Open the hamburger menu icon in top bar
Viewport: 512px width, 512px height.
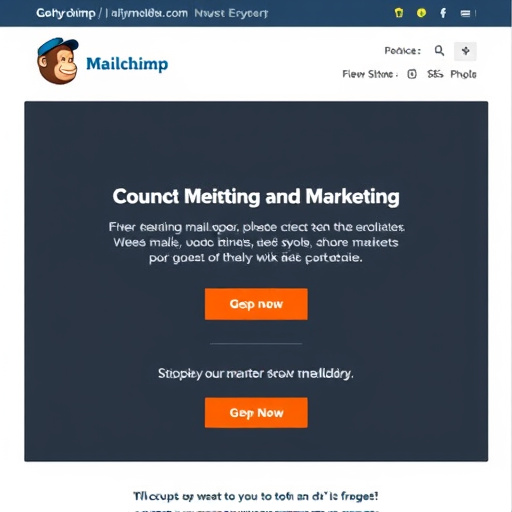pos(465,13)
